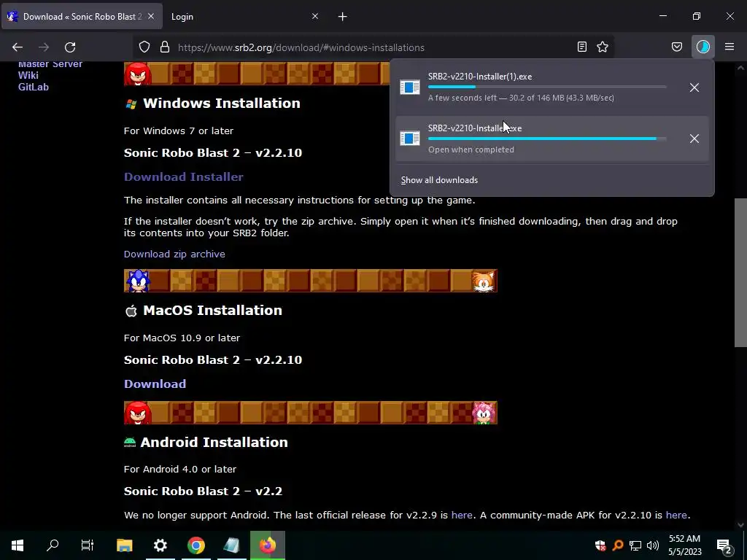Click the page vertical scrollbar thumb

740,273
